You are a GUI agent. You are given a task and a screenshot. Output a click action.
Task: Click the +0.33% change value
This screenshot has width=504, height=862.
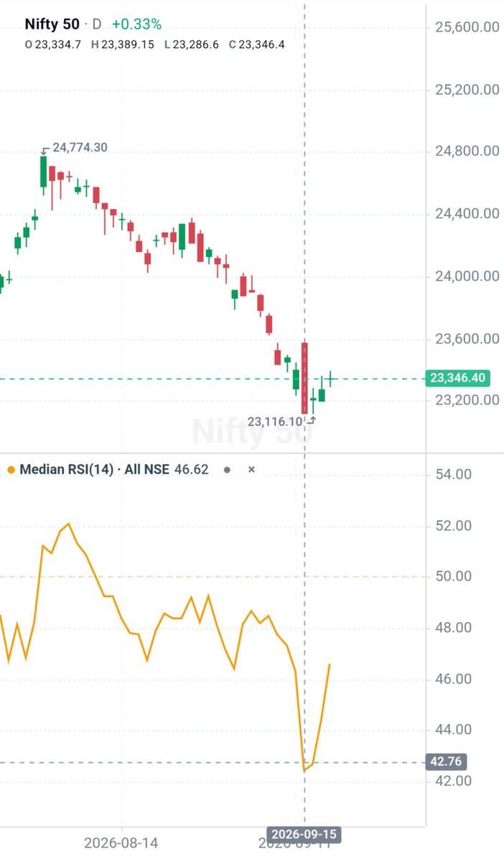click(x=136, y=24)
